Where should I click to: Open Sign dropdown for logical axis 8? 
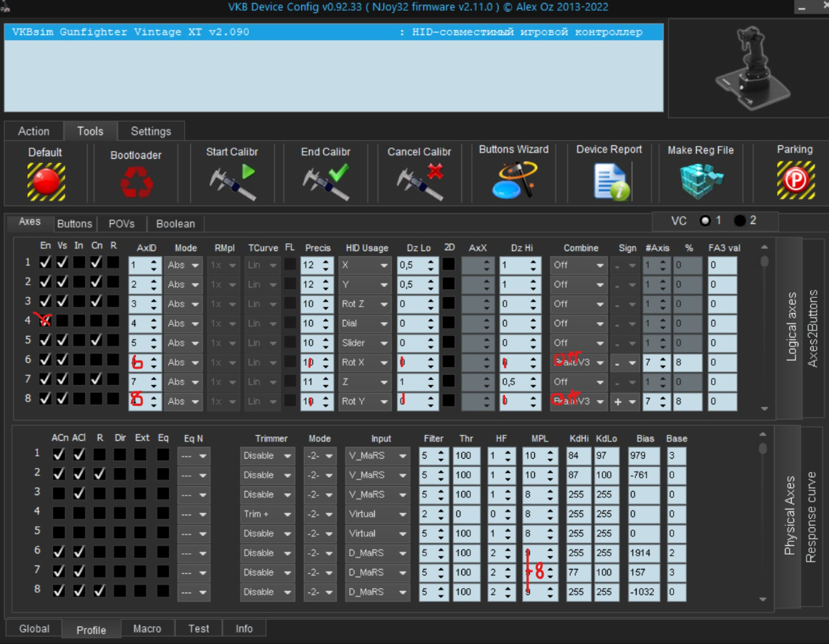pos(624,402)
